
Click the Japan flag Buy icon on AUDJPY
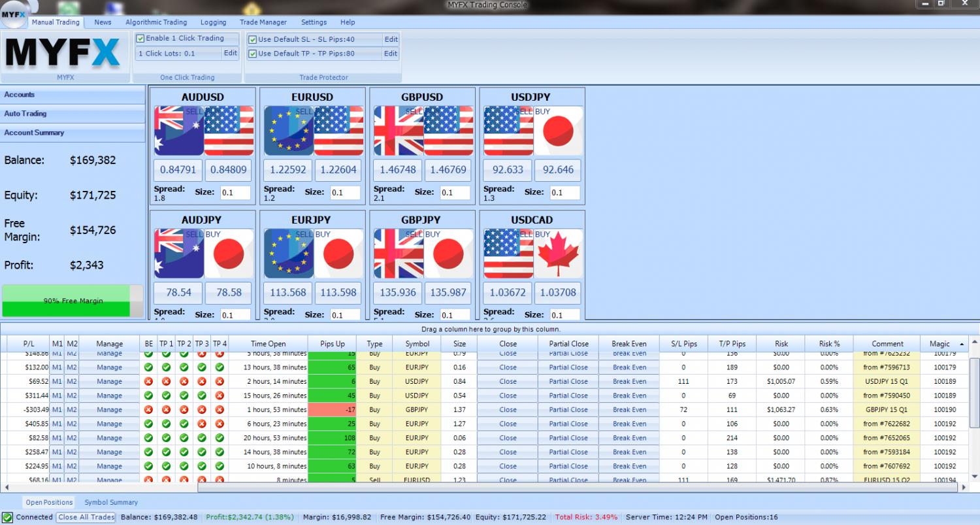[229, 254]
